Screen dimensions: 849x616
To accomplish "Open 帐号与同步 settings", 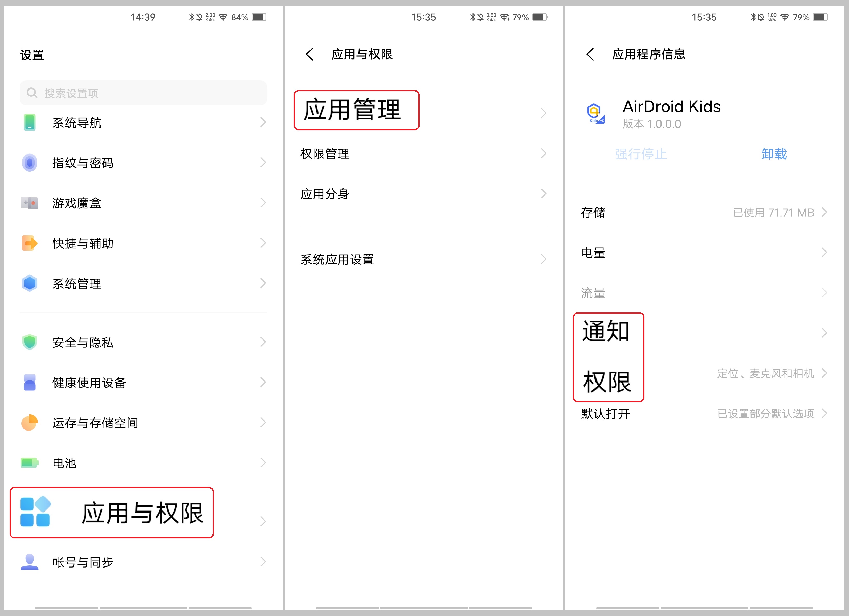I will point(143,562).
